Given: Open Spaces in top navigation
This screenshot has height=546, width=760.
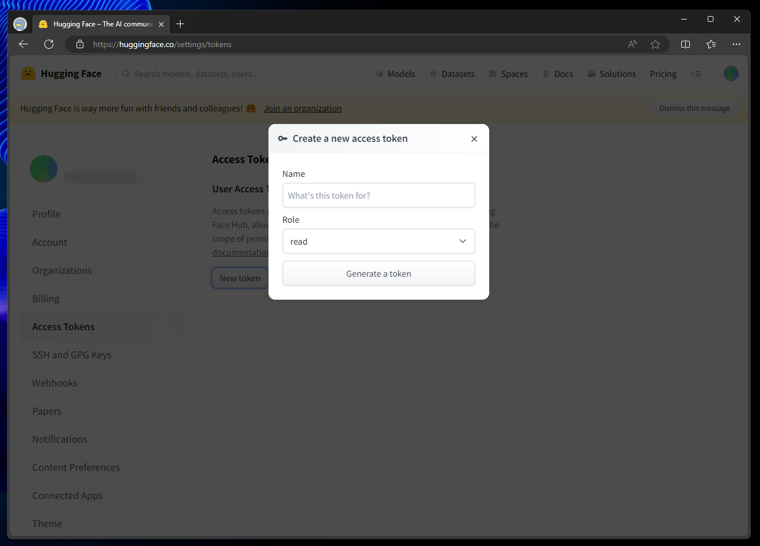Looking at the screenshot, I should click(x=508, y=74).
